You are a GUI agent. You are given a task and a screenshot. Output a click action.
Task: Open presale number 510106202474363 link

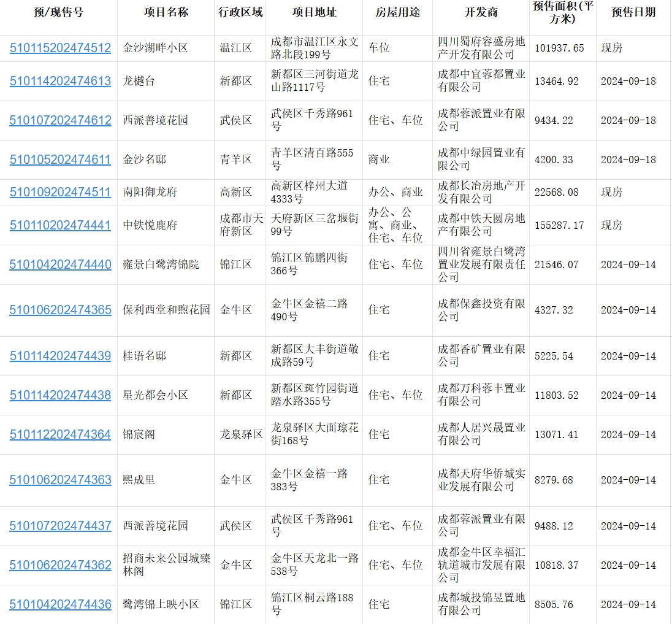click(x=60, y=480)
